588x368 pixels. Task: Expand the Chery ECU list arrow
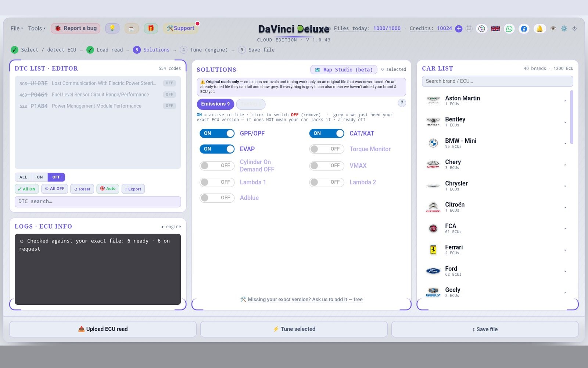[565, 165]
